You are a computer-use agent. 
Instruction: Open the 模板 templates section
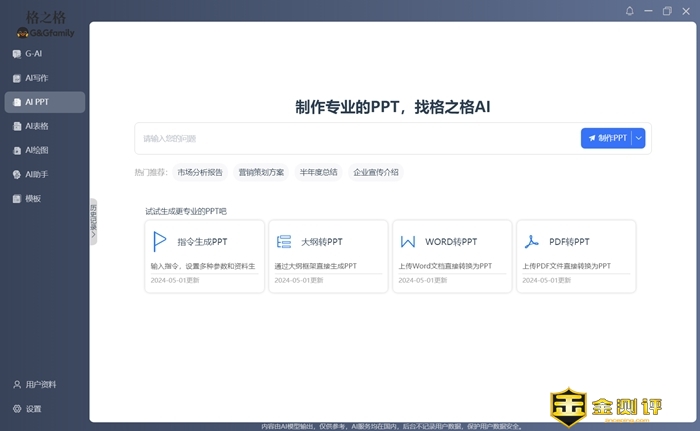point(33,199)
